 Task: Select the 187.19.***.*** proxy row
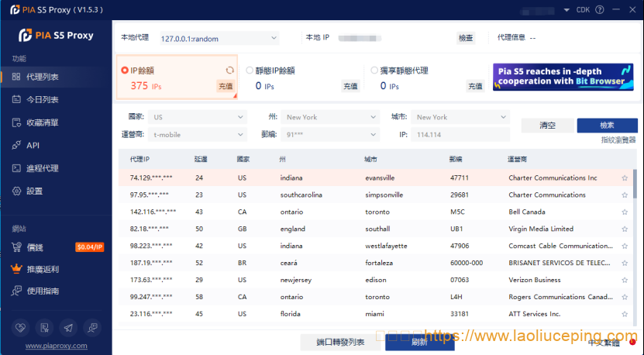(x=375, y=263)
